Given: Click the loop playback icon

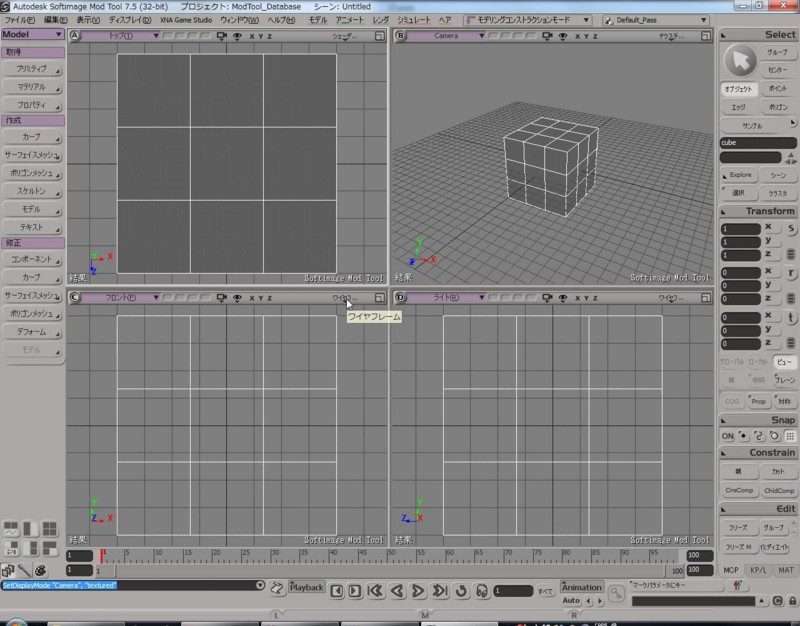Looking at the screenshot, I should pos(461,591).
